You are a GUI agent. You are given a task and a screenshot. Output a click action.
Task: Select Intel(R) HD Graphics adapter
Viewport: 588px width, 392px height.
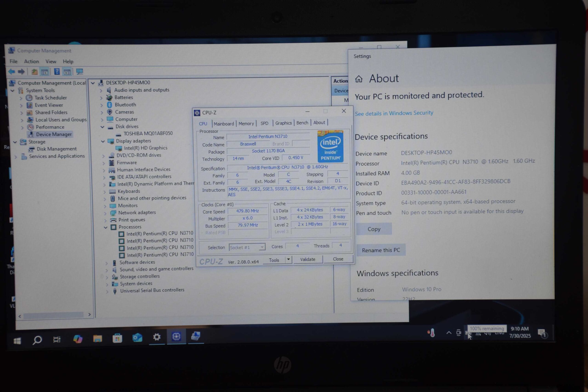click(x=145, y=148)
